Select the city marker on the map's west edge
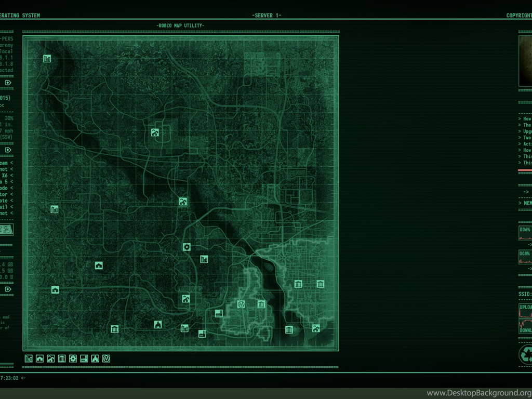This screenshot has width=532, height=399. (55, 209)
